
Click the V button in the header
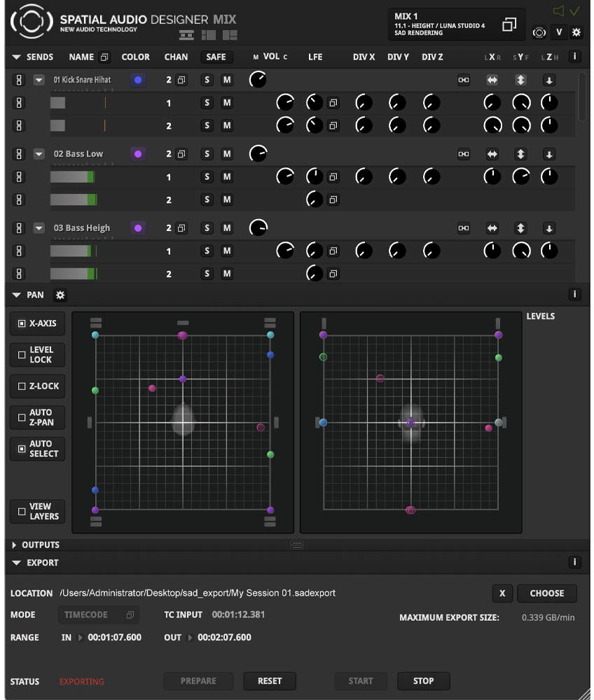point(558,32)
